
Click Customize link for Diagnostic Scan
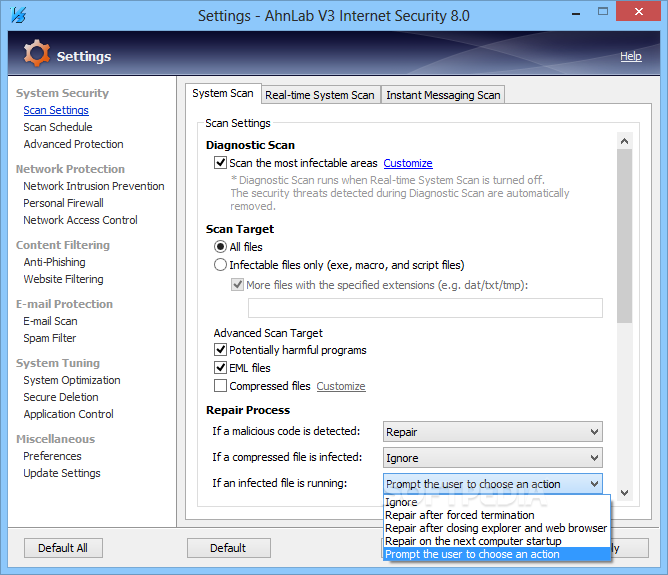pyautogui.click(x=408, y=163)
